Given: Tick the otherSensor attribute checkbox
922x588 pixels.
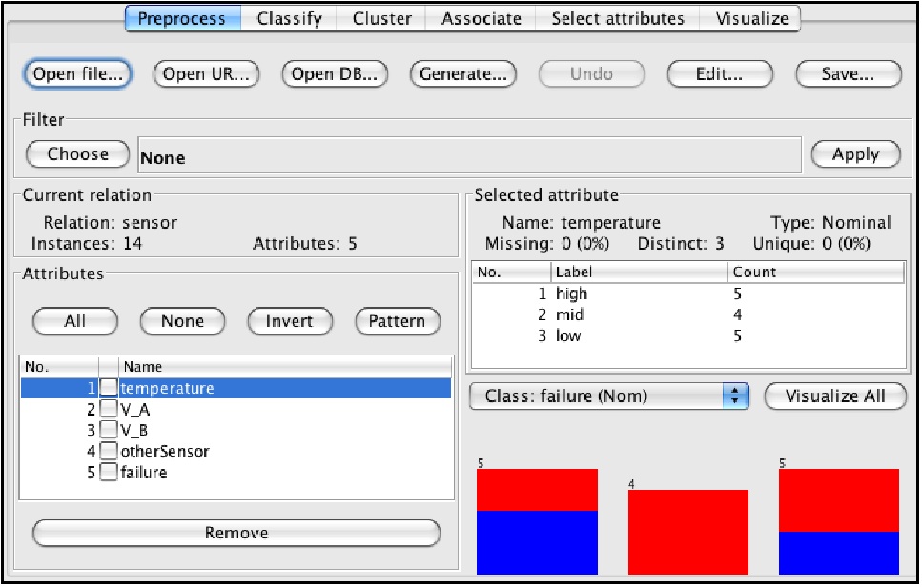Looking at the screenshot, I should pyautogui.click(x=109, y=451).
